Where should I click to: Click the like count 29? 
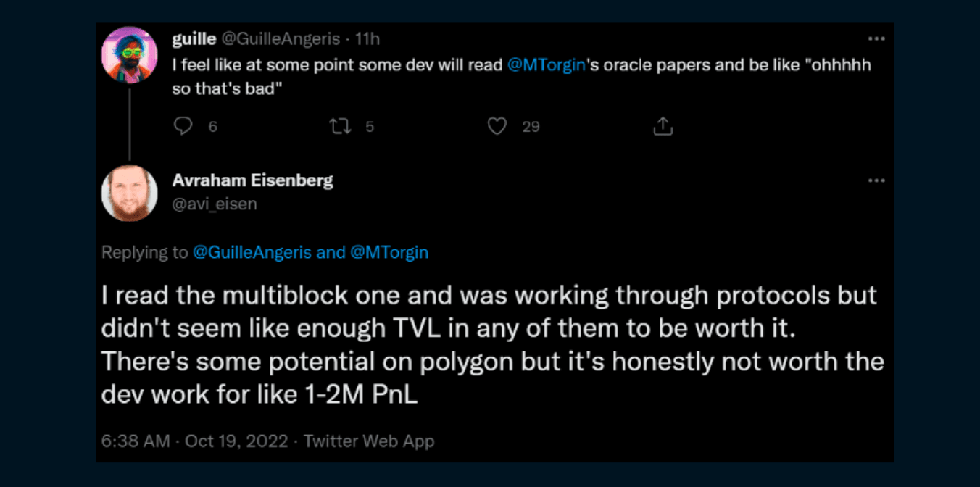click(x=531, y=127)
